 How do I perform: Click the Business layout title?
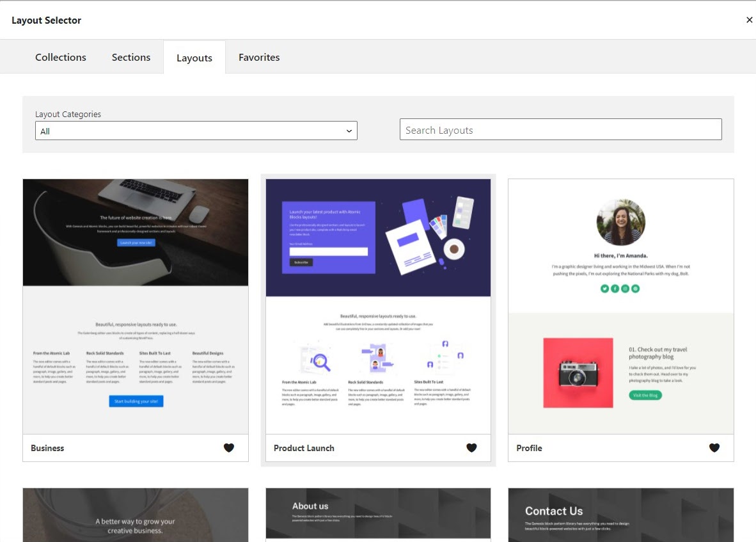[47, 448]
